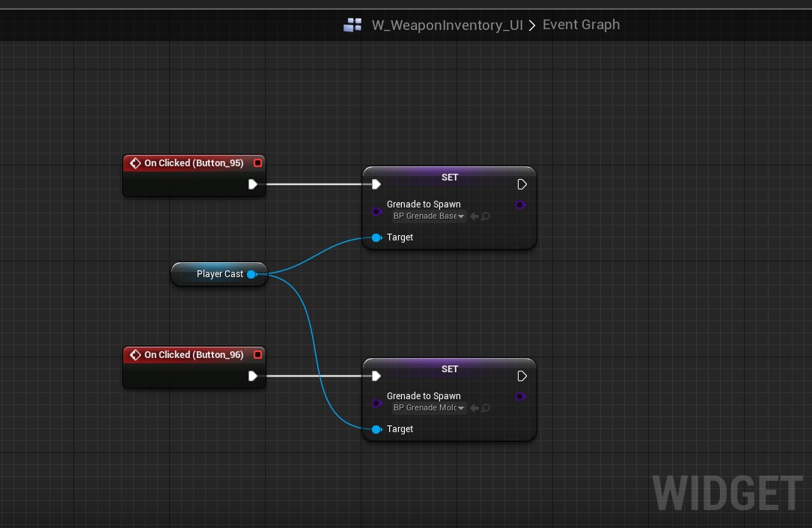The height and width of the screenshot is (528, 812).
Task: Click the exec input pin of bottom SET node
Action: point(376,376)
